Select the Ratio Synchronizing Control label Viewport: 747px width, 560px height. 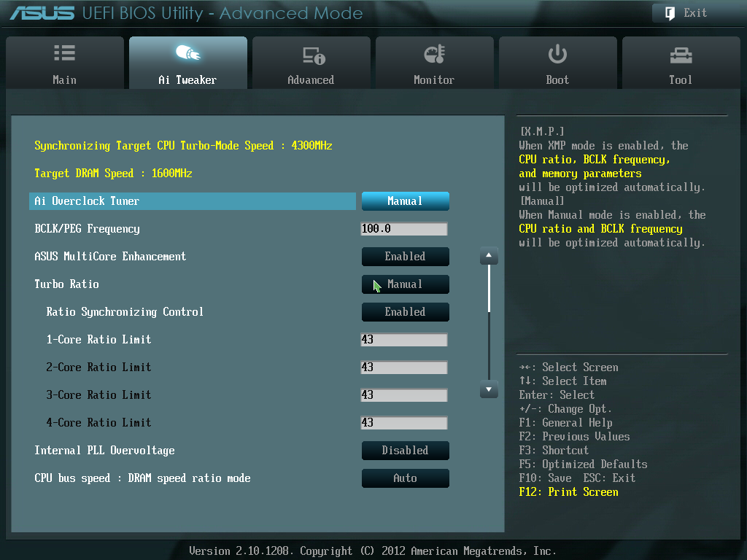coord(125,312)
